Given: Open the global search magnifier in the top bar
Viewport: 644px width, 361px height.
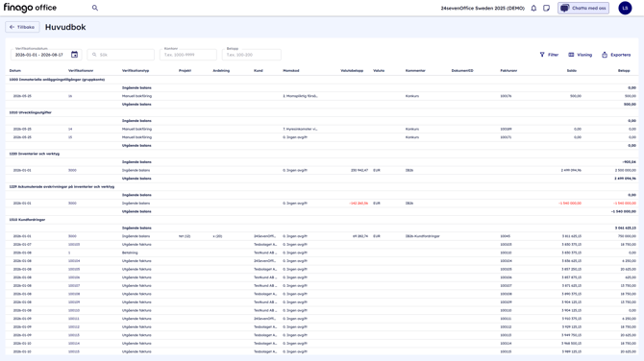Looking at the screenshot, I should pos(95,8).
